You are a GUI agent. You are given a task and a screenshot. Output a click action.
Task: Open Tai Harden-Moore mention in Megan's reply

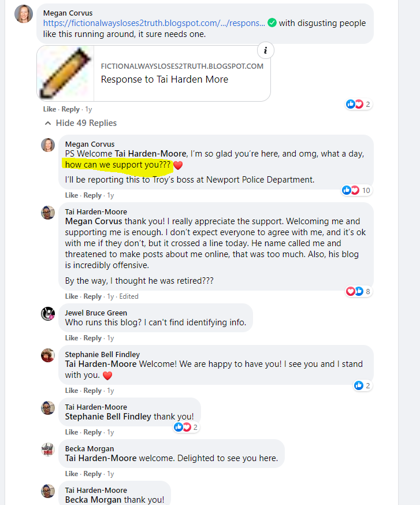(x=150, y=154)
